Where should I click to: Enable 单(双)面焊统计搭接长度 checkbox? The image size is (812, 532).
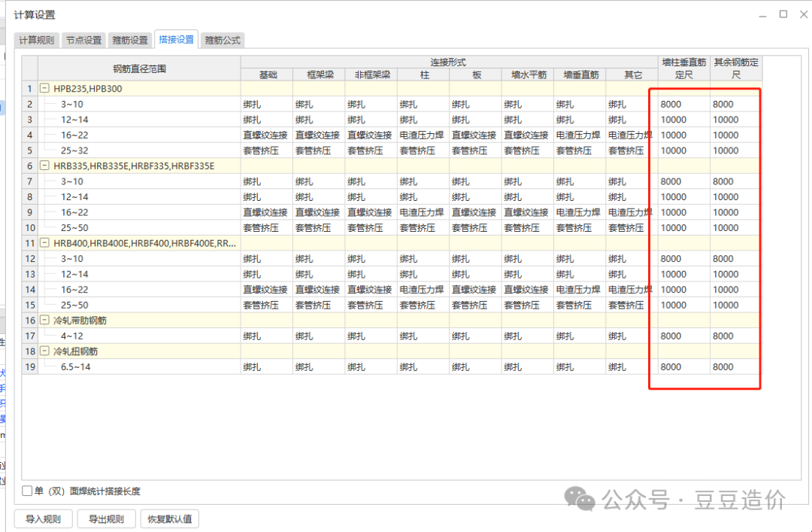(x=27, y=491)
